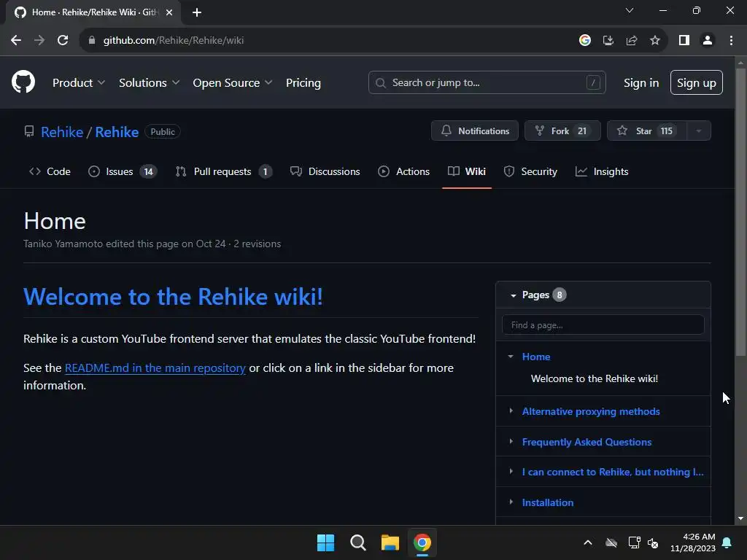Switch to the Security tab
This screenshot has height=560, width=747.
pos(530,171)
